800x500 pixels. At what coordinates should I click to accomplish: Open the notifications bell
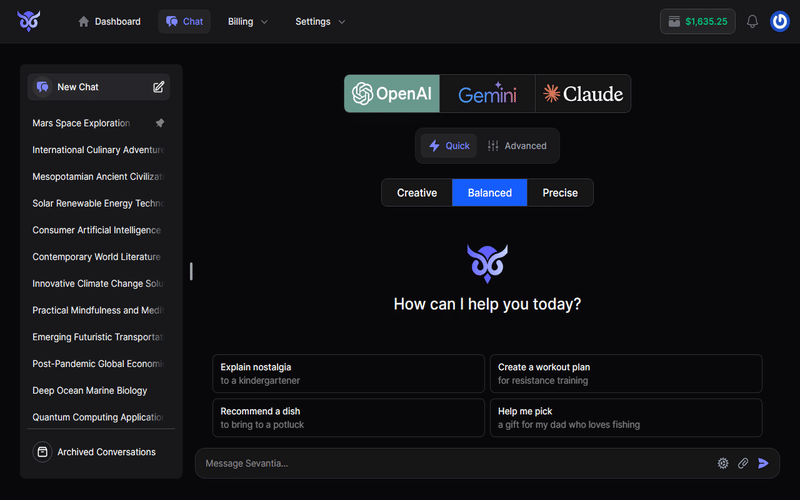tap(753, 21)
